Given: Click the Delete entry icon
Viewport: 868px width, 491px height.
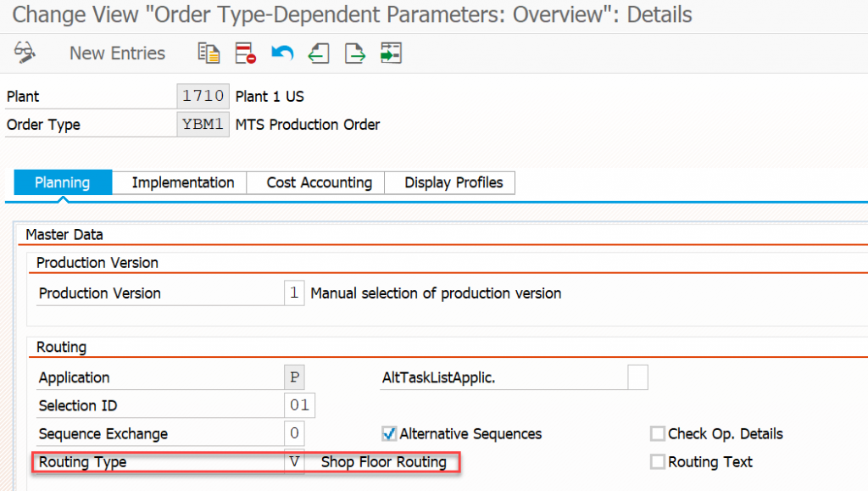Looking at the screenshot, I should click(x=245, y=53).
